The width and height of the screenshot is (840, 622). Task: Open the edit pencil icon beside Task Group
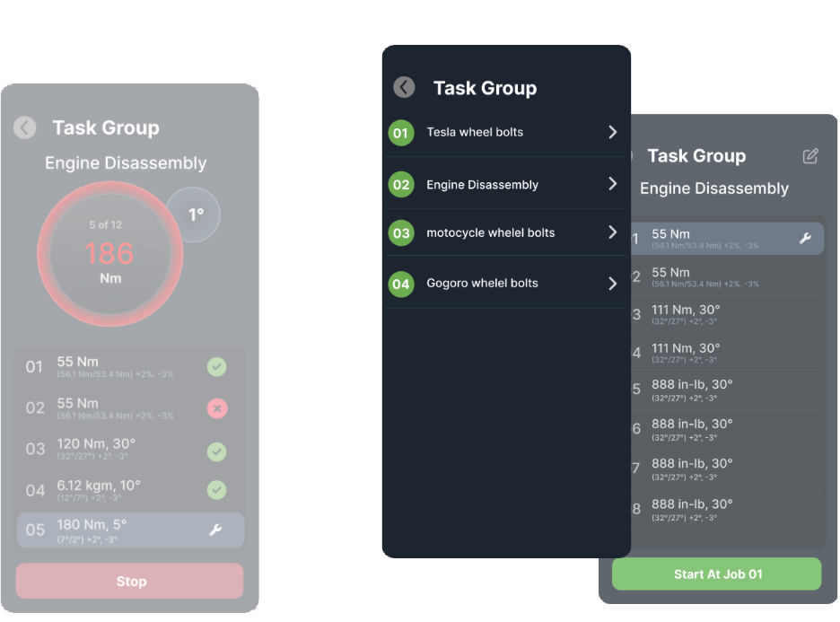pos(810,156)
